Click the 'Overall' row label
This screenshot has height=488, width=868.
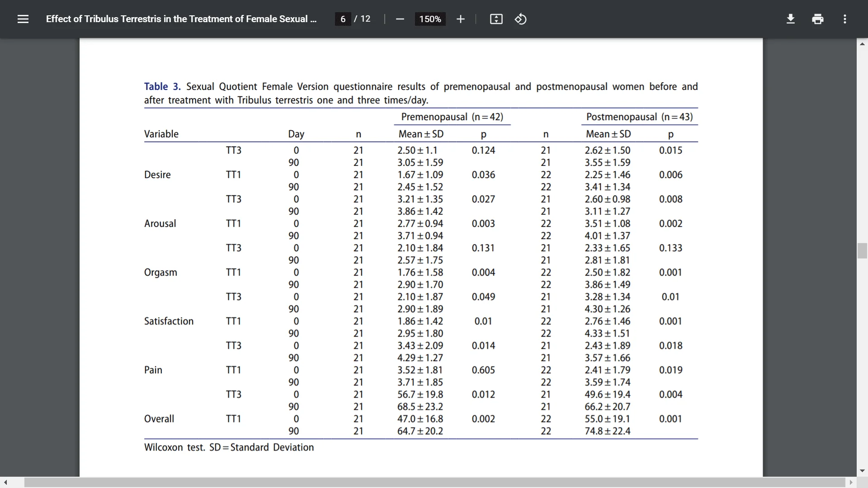coord(159,419)
